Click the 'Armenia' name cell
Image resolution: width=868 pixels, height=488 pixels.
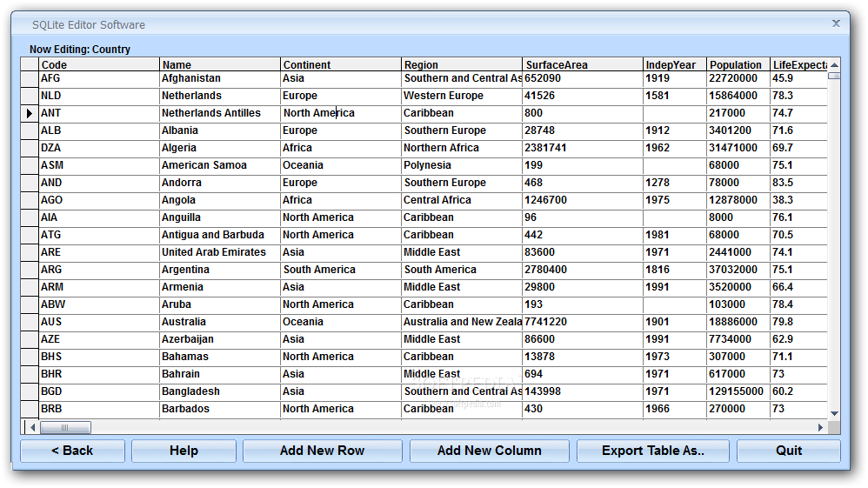pos(220,287)
